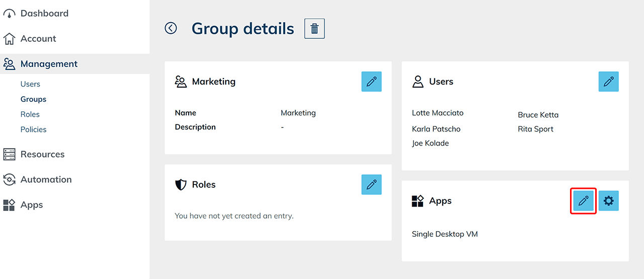Viewport: 644px width, 279px height.
Task: Open Roles under Management
Action: (30, 114)
